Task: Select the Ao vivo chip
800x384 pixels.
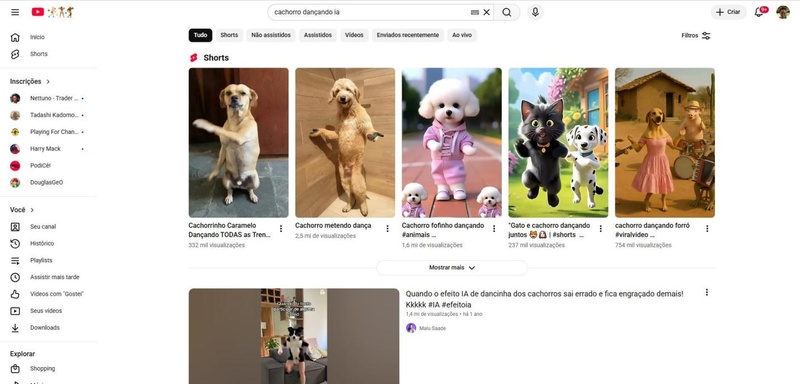Action: tap(462, 35)
